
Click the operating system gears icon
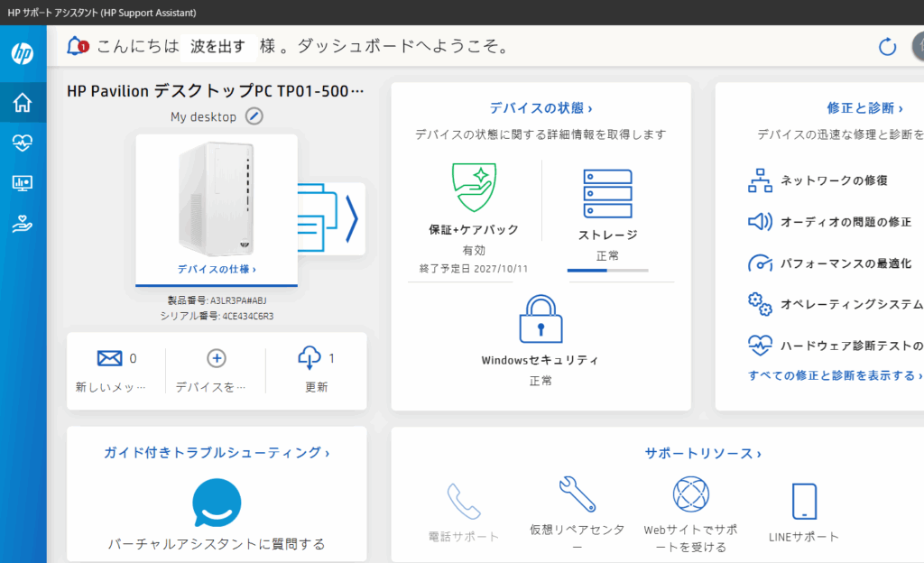coord(760,304)
